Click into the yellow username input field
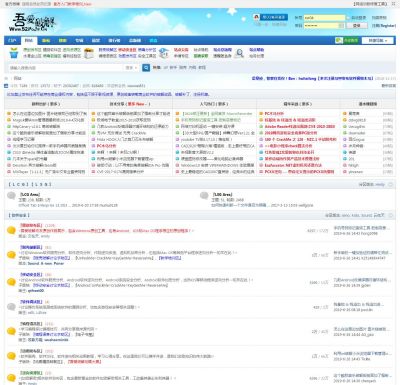The width and height of the screenshot is (400, 385). coord(324,18)
